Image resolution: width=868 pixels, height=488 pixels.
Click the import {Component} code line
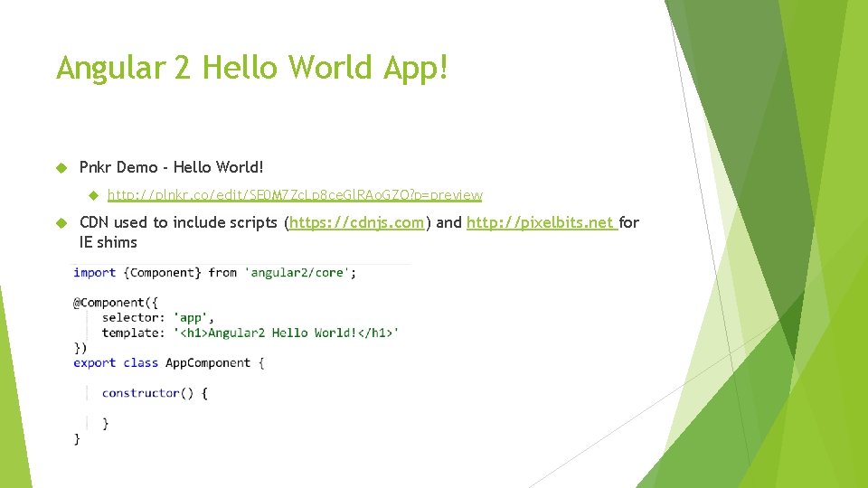pyautogui.click(x=215, y=273)
